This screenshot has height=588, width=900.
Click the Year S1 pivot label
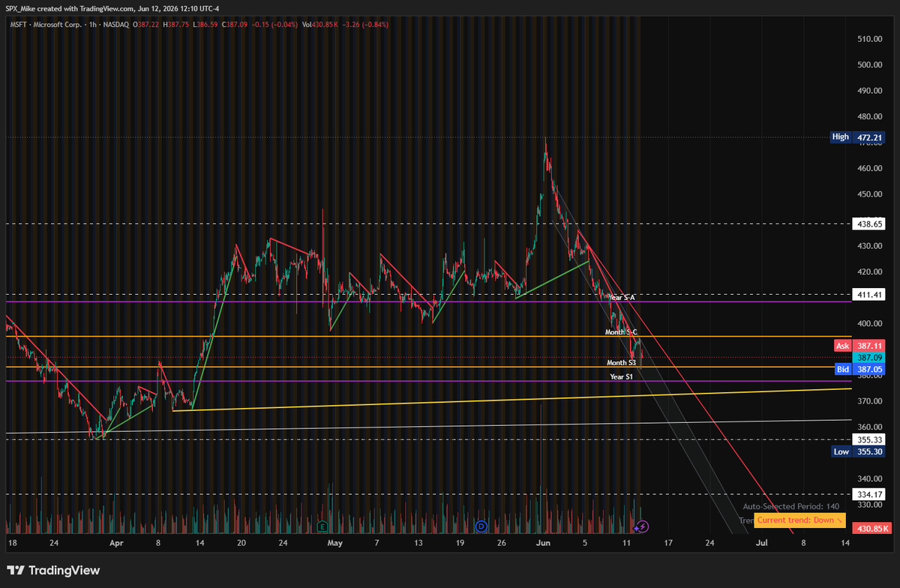621,377
